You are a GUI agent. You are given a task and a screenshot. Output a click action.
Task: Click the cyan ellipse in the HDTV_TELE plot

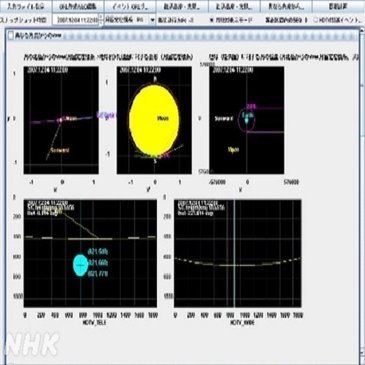(x=80, y=265)
